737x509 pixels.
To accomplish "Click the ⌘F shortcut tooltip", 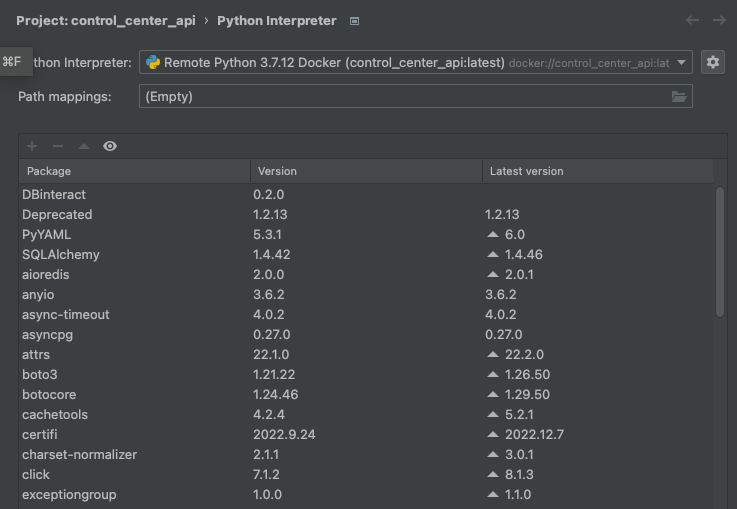I will click(16, 62).
